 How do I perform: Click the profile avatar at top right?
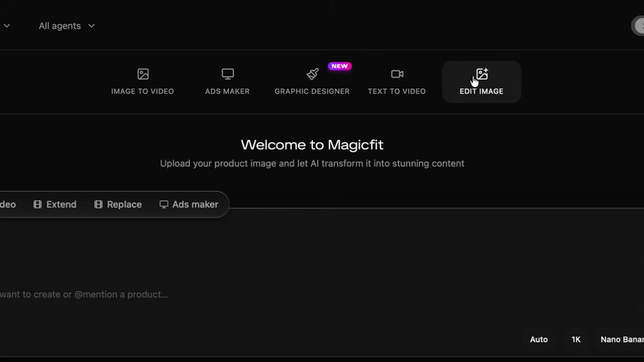(639, 26)
